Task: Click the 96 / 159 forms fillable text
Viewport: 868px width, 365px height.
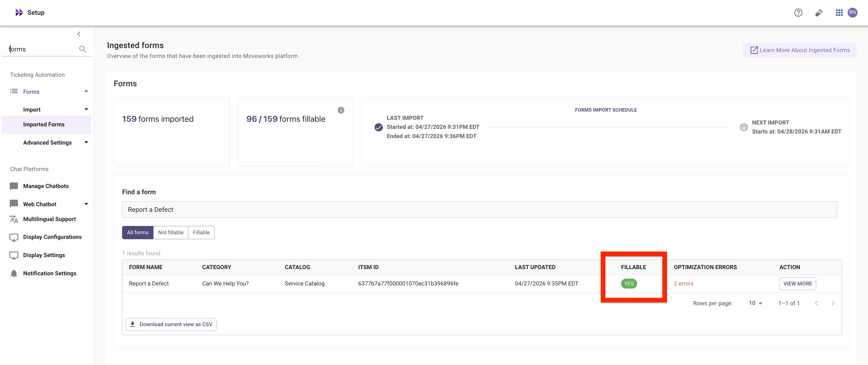Action: 286,119
